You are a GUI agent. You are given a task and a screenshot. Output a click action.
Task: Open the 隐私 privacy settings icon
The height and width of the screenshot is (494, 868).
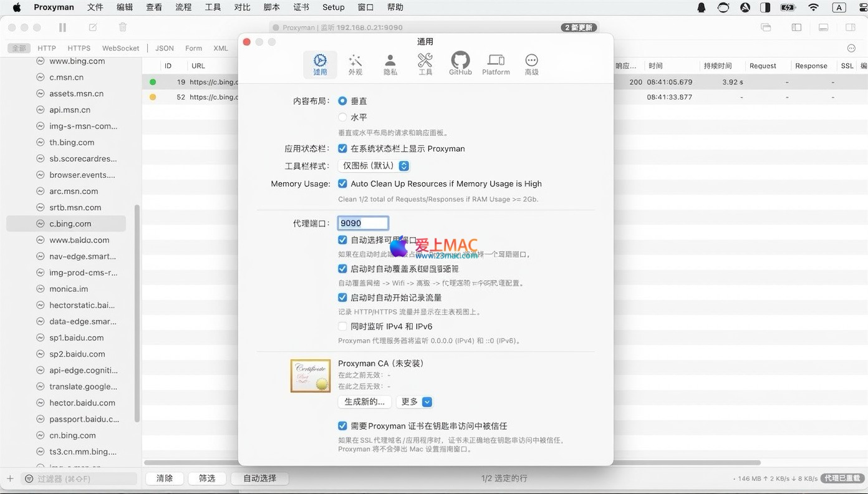[x=390, y=64]
